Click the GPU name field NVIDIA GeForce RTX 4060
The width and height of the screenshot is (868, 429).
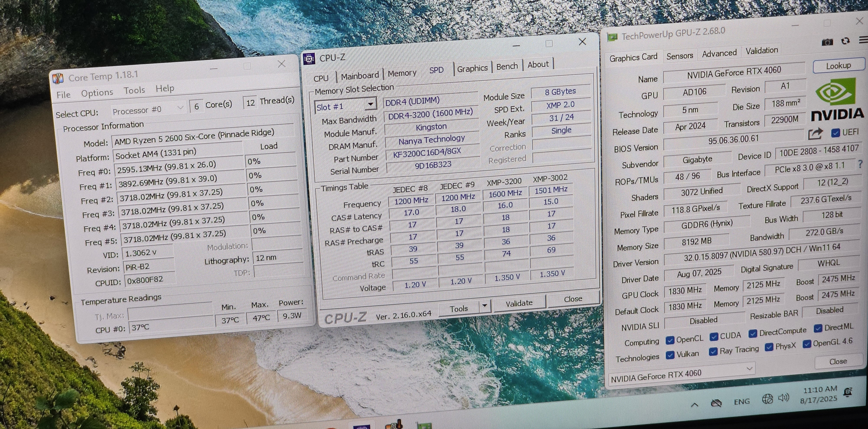click(734, 72)
